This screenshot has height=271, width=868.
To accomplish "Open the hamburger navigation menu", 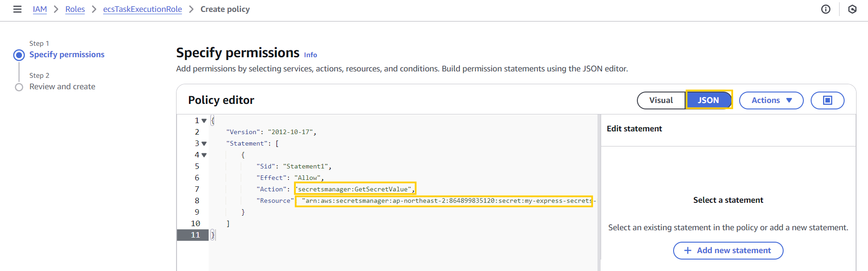I will [17, 9].
